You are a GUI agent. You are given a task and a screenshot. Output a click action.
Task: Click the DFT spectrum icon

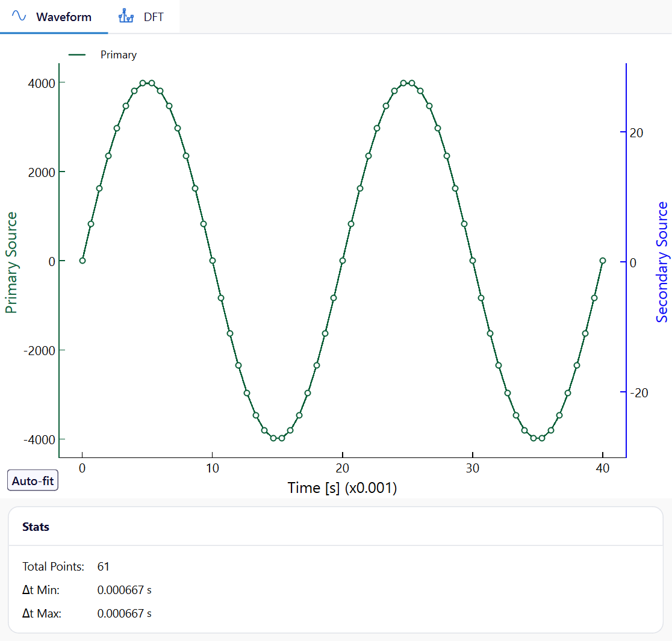click(126, 16)
